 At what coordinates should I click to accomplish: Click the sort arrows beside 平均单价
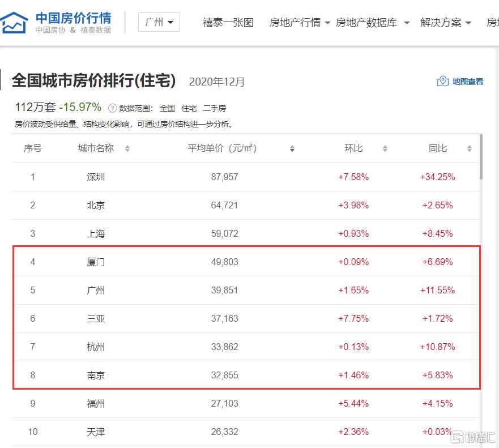click(x=292, y=148)
